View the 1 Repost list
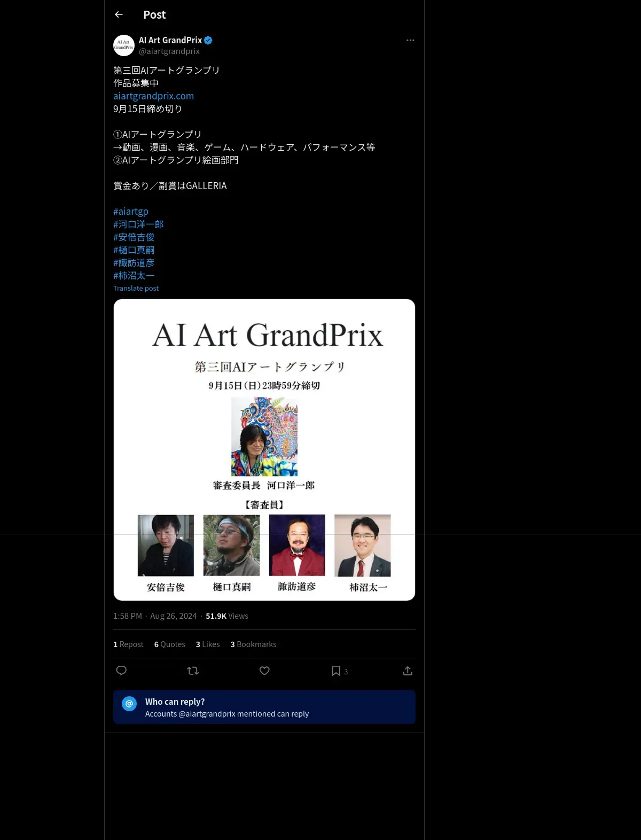 (128, 644)
